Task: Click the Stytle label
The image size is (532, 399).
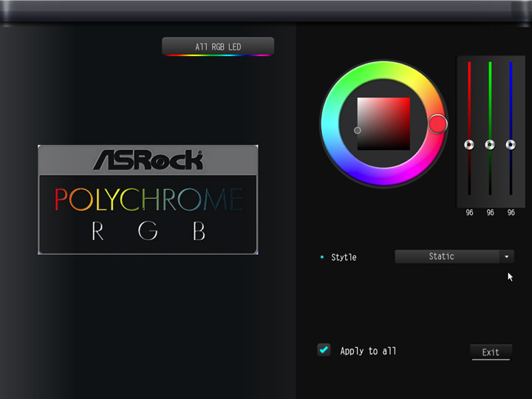Action: click(344, 257)
